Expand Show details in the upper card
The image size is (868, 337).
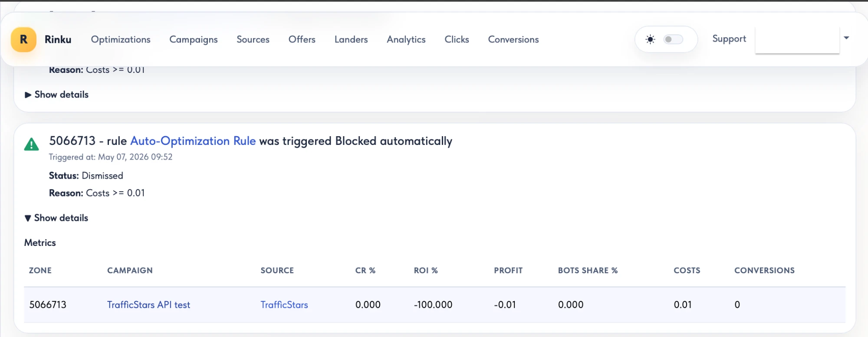pos(56,95)
